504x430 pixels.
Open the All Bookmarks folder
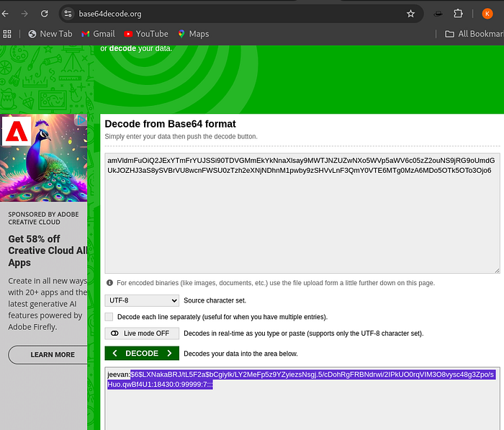(472, 34)
